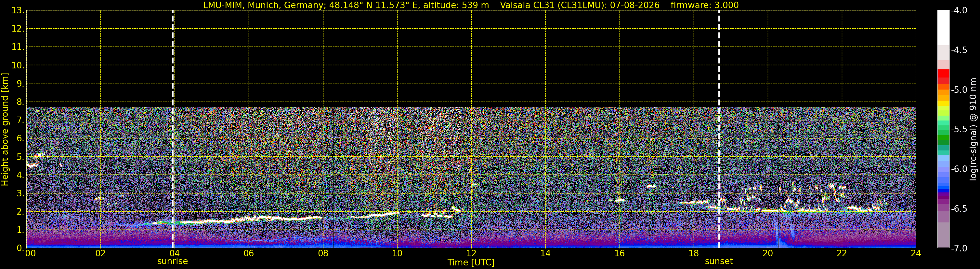The image size is (980, 269).
Task: Click the white dashed sunset marker line
Action: click(719, 129)
